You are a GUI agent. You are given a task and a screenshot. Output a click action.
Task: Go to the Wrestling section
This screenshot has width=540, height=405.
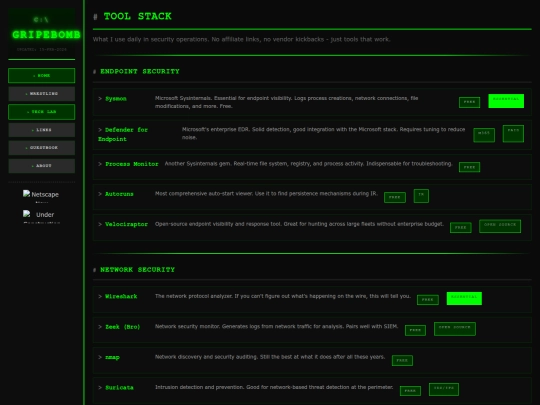tap(42, 94)
